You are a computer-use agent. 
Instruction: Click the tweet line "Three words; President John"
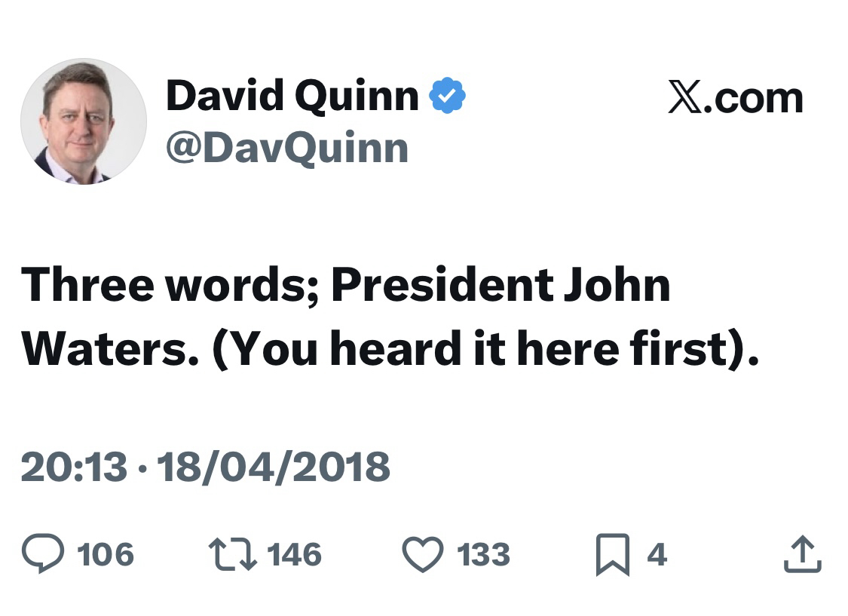click(x=346, y=286)
